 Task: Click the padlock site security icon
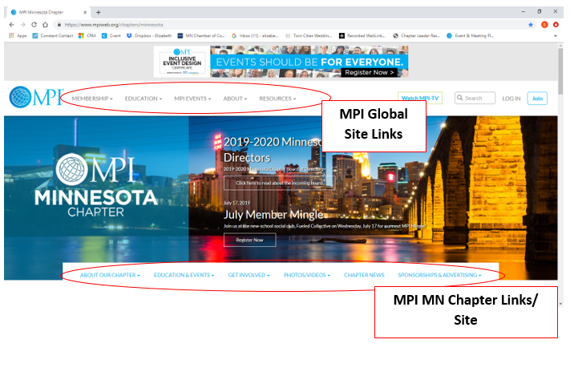click(59, 25)
